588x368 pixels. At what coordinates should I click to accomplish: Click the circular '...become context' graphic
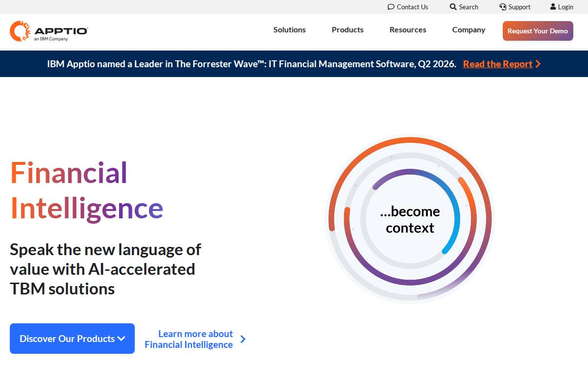410,219
